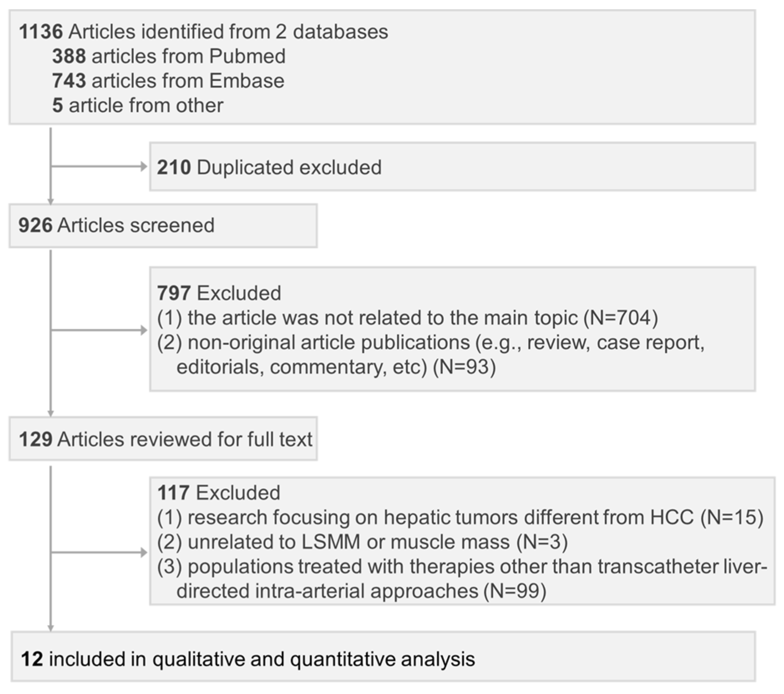Select the '1136 Articles identified' heading
Image resolution: width=784 pixels, height=694 pixels.
coord(203,32)
